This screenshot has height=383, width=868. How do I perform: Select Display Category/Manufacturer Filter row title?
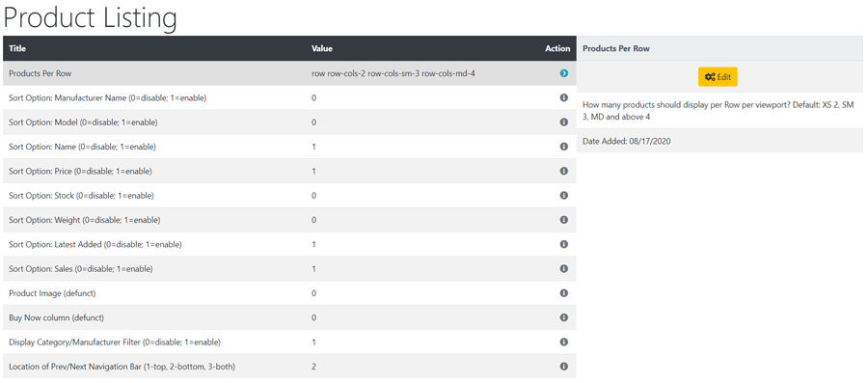click(x=115, y=342)
